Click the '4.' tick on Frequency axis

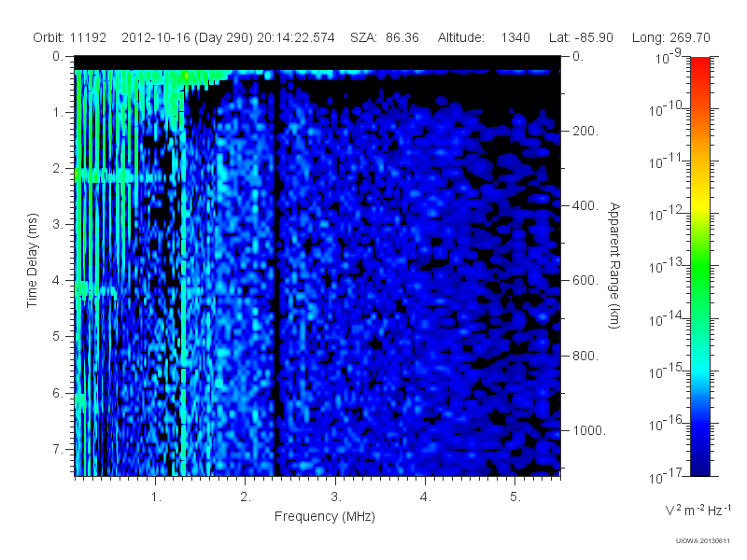click(x=426, y=497)
